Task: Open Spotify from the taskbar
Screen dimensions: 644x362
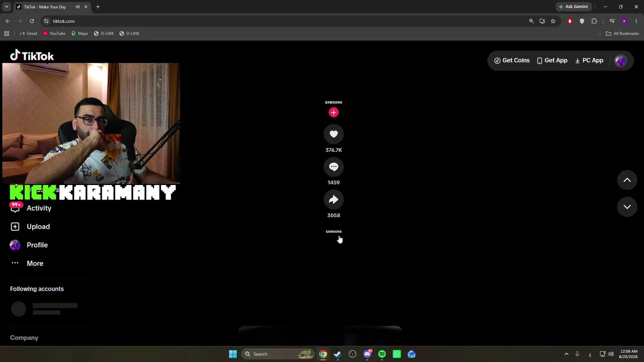Action: (382, 354)
